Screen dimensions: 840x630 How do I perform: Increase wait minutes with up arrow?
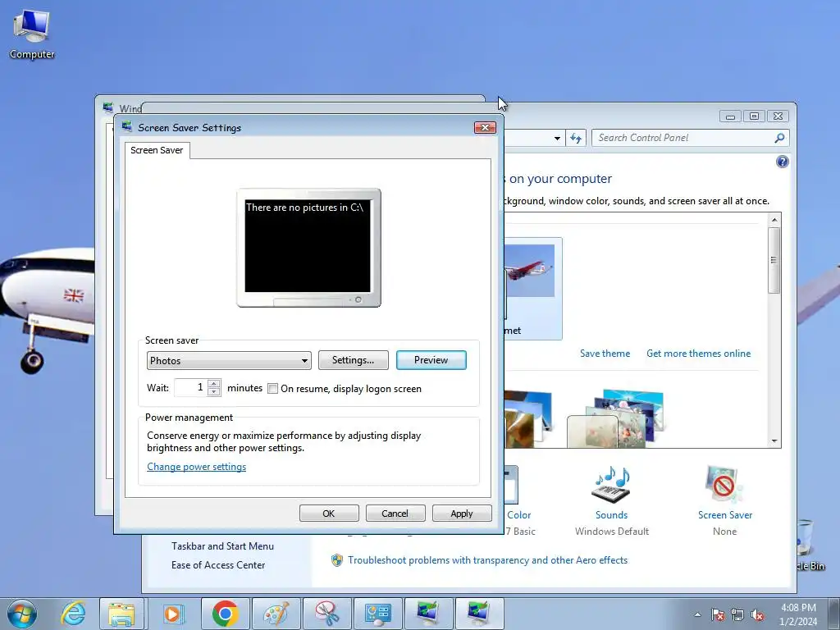tap(214, 384)
